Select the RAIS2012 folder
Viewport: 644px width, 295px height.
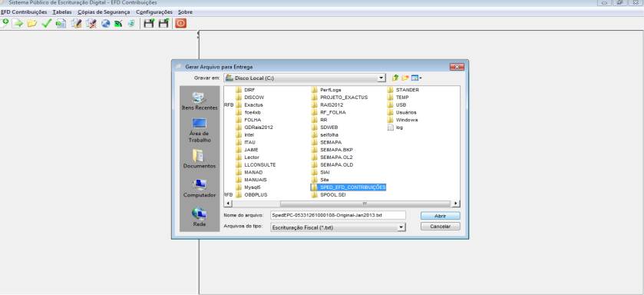(327, 104)
